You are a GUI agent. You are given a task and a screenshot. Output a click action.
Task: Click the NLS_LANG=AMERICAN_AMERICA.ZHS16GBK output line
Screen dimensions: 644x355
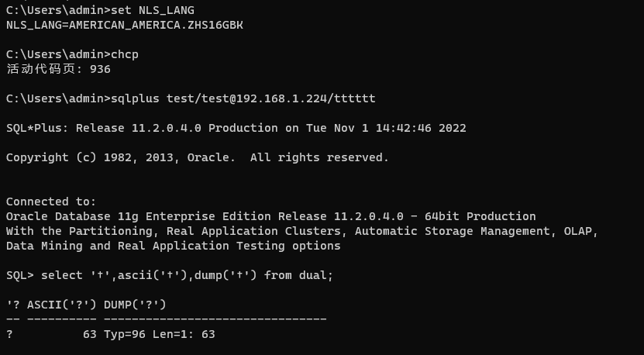click(x=125, y=25)
